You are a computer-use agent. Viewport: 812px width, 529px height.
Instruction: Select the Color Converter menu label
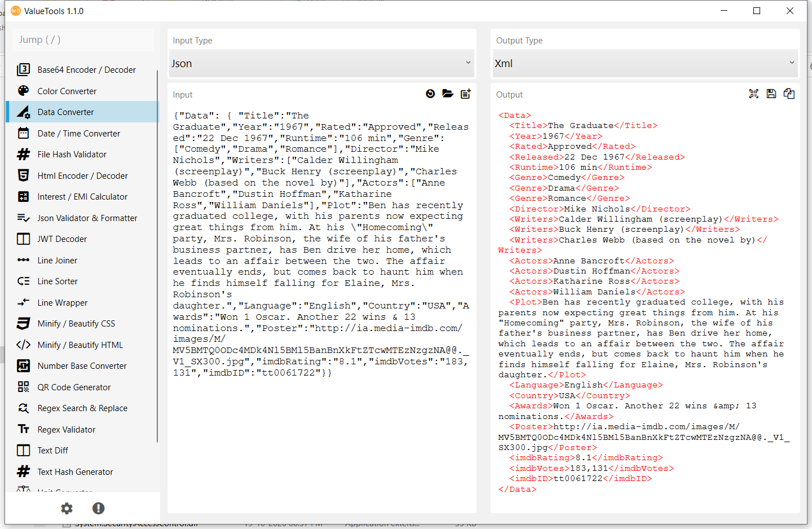(x=67, y=91)
